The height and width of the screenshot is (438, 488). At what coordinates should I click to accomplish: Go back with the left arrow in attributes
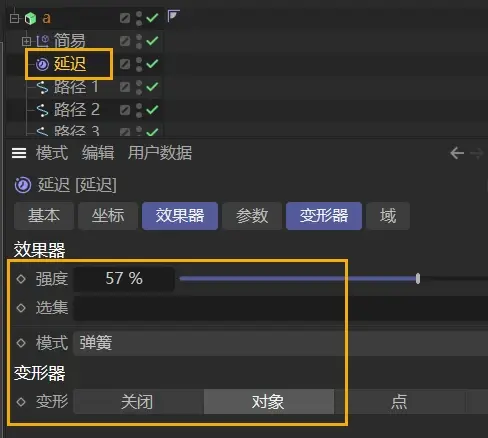tap(457, 153)
